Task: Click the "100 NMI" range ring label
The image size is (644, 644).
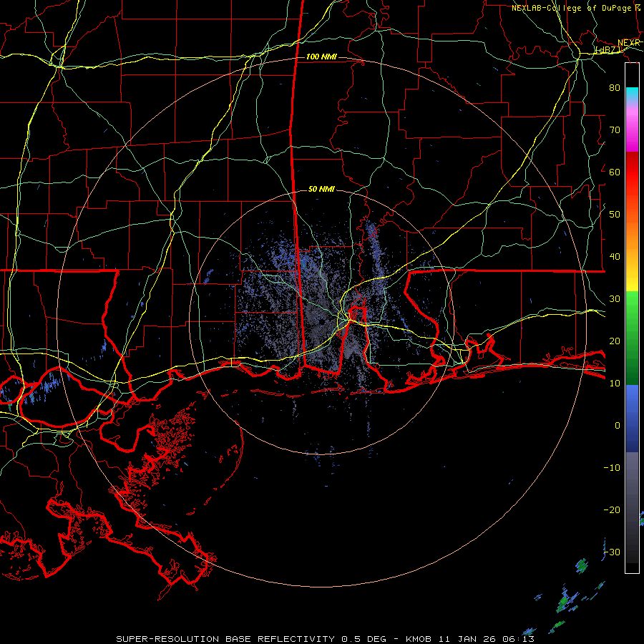Action: pyautogui.click(x=321, y=57)
